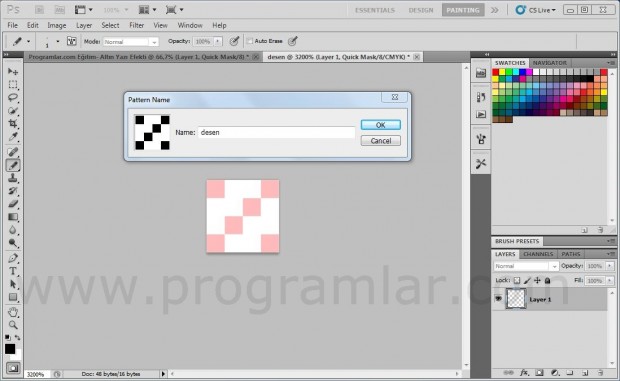Image resolution: width=620 pixels, height=381 pixels.
Task: Open the Opacity slider arrow in options bar
Action: click(218, 41)
